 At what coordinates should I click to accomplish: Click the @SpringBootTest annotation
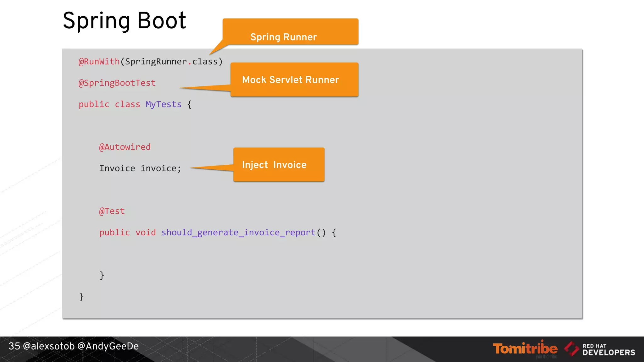click(x=117, y=83)
